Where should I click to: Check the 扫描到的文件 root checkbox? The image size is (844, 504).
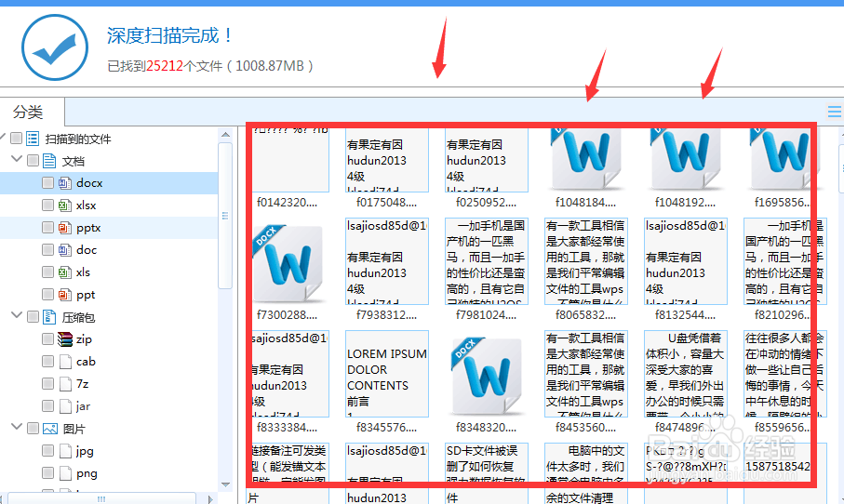(x=17, y=139)
